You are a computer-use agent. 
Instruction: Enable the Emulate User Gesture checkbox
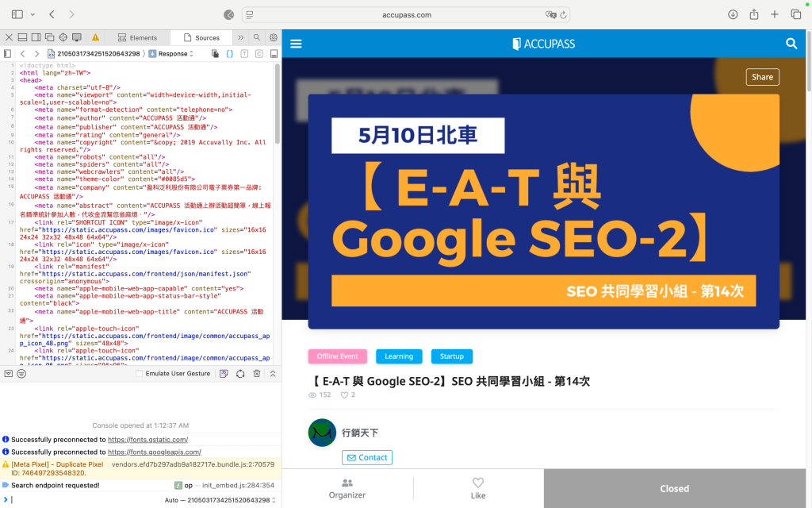(x=139, y=373)
